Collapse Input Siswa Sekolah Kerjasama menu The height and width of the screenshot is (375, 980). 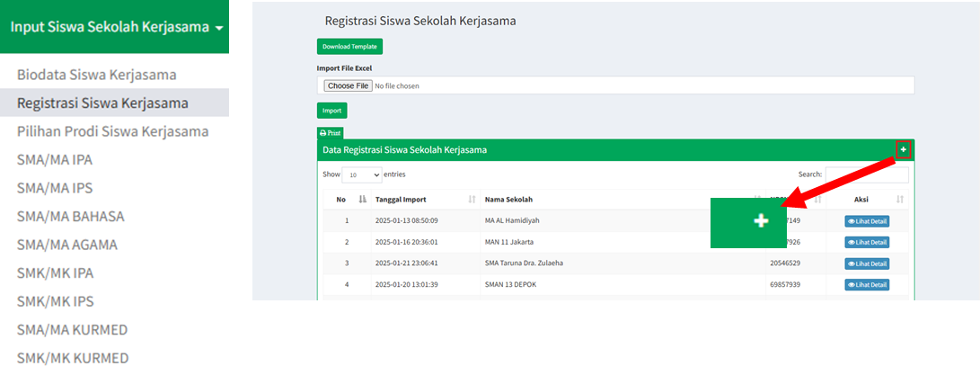[x=115, y=27]
